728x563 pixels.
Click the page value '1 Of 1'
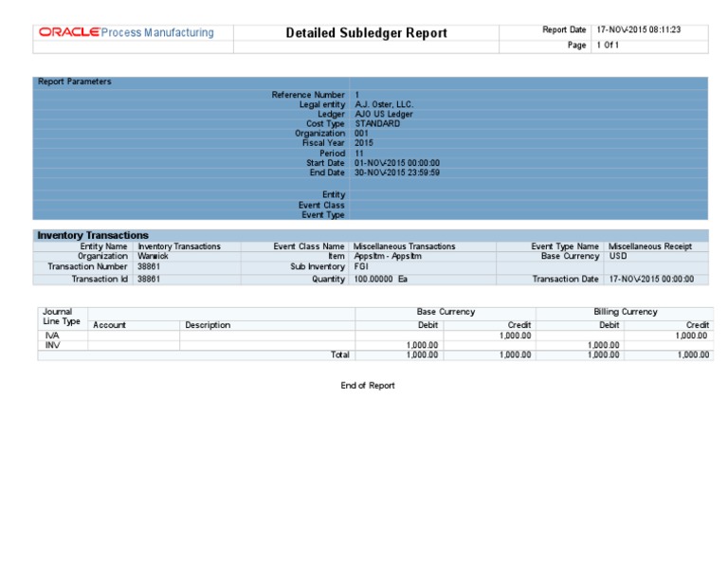(x=608, y=45)
